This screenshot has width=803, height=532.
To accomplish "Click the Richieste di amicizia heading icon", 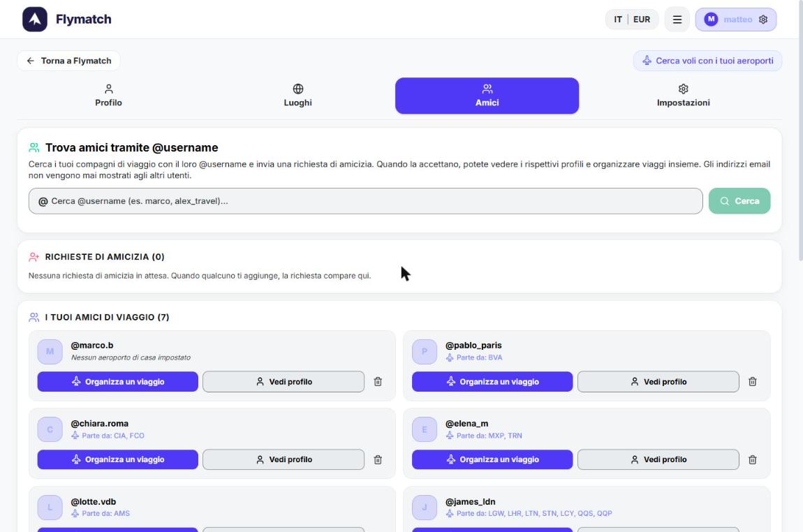I will 34,256.
